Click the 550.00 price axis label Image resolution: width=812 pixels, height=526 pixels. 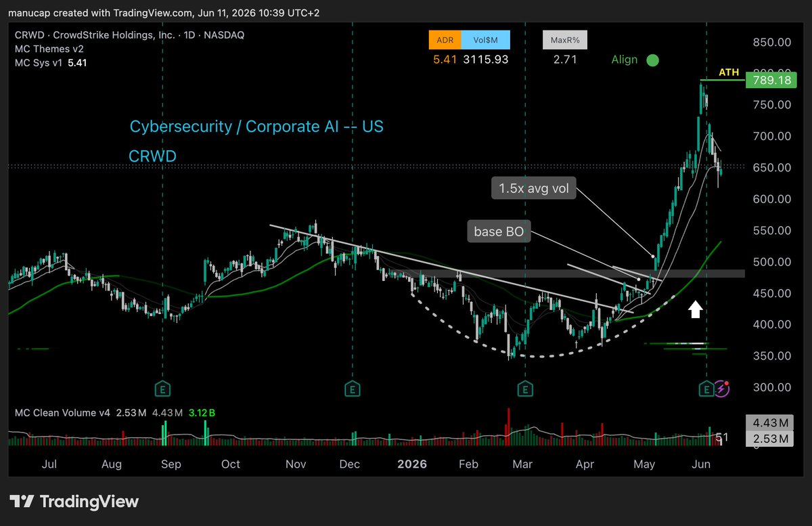(772, 231)
